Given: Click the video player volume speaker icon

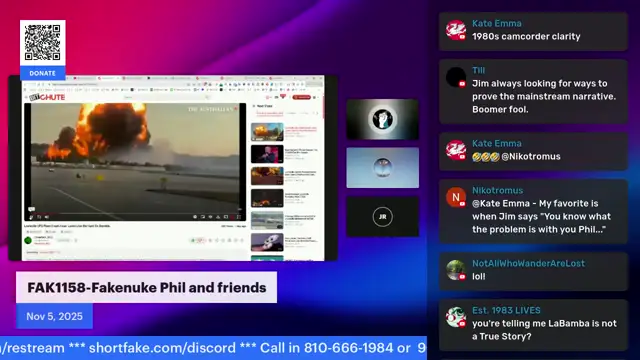Looking at the screenshot, I should tap(47, 217).
